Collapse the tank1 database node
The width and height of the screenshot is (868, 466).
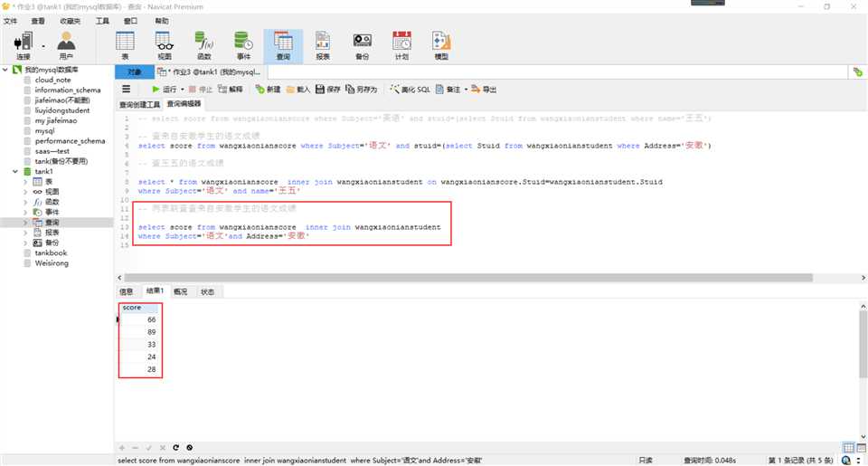tap(15, 172)
